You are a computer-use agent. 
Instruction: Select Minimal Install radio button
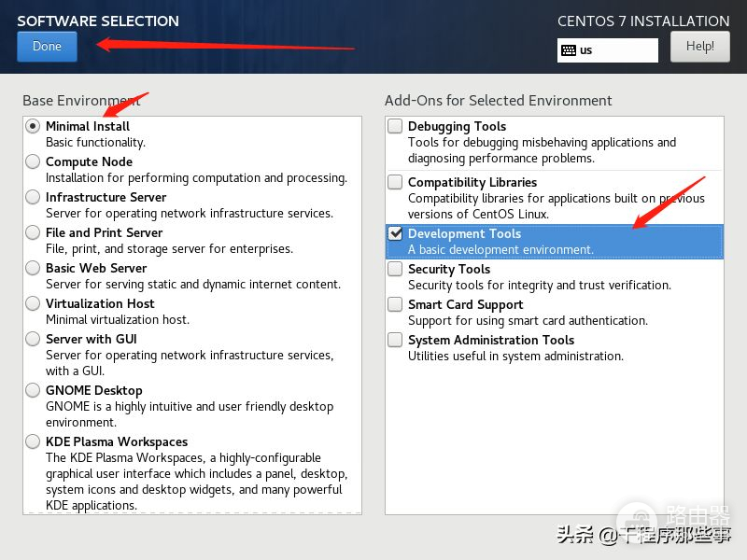(34, 126)
